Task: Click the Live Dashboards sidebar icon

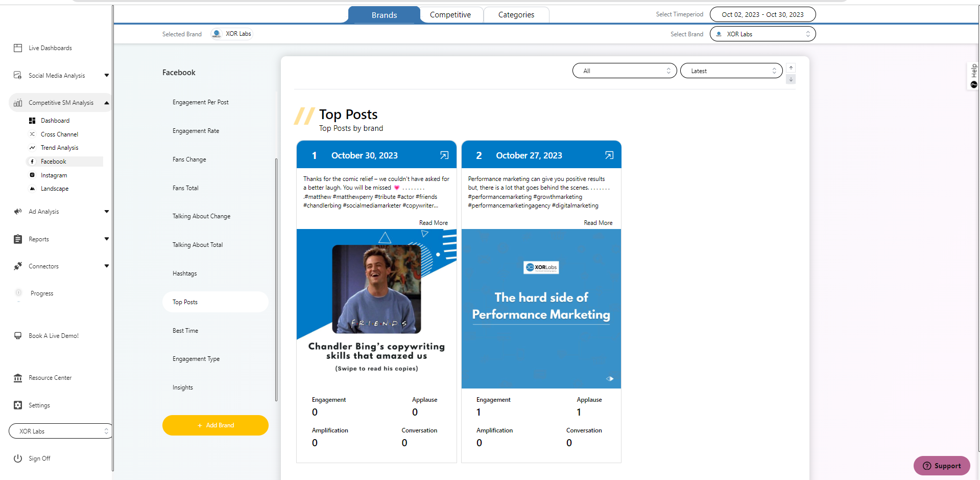Action: point(18,48)
